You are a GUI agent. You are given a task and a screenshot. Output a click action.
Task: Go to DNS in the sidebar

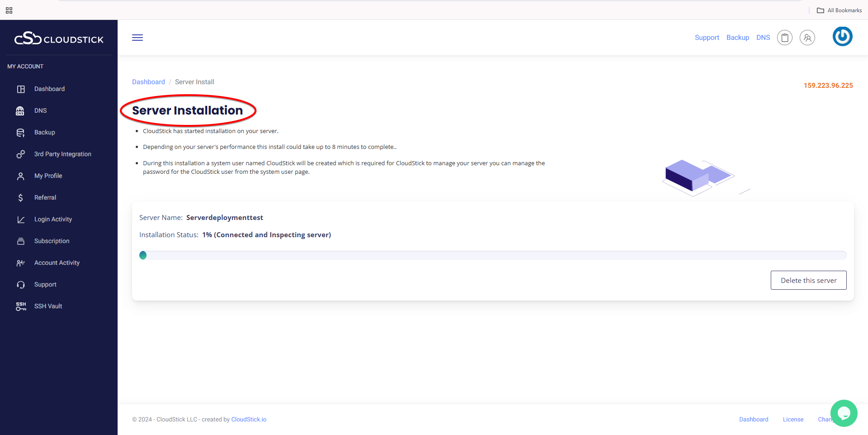[40, 111]
